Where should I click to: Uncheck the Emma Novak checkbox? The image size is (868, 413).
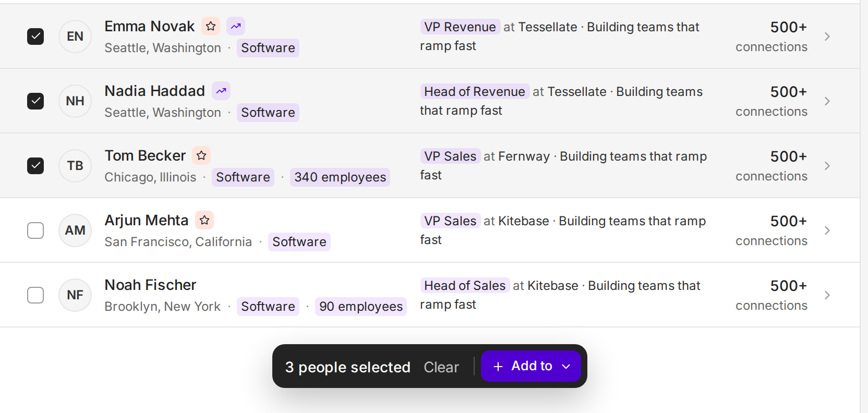[x=35, y=37]
